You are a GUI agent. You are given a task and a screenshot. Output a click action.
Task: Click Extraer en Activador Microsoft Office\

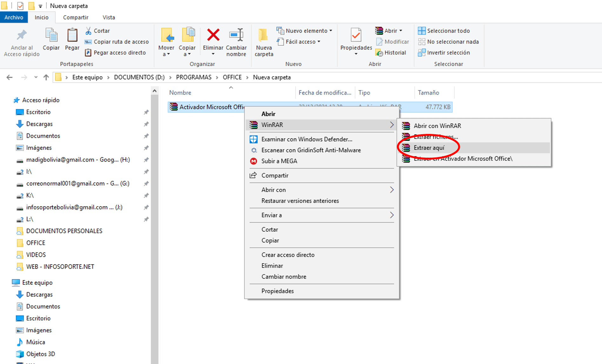point(474,159)
